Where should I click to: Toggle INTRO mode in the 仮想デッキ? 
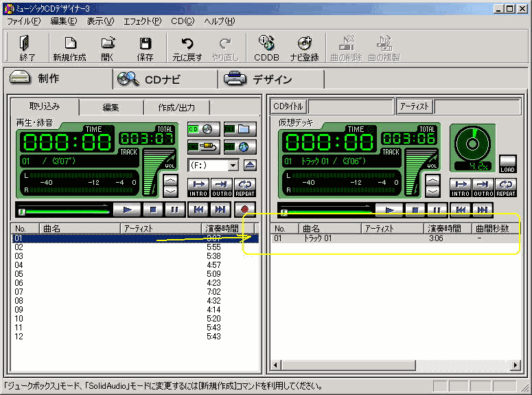click(461, 187)
